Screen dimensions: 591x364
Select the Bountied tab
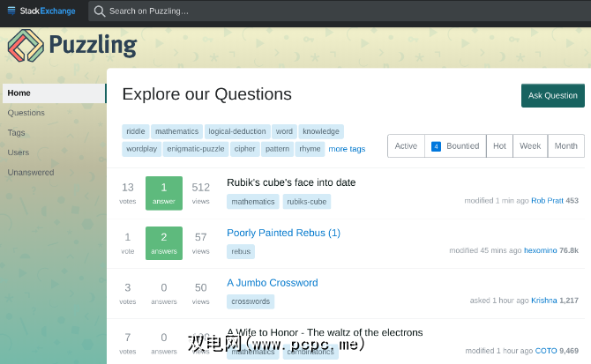455,146
